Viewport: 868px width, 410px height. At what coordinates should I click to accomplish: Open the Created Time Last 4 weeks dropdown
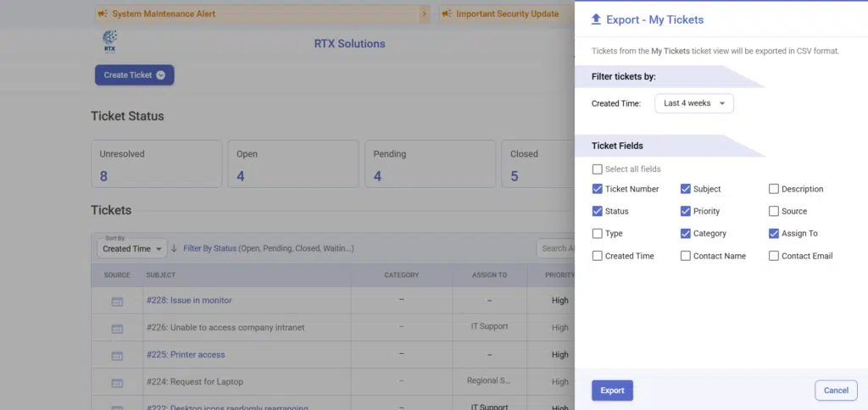(694, 103)
